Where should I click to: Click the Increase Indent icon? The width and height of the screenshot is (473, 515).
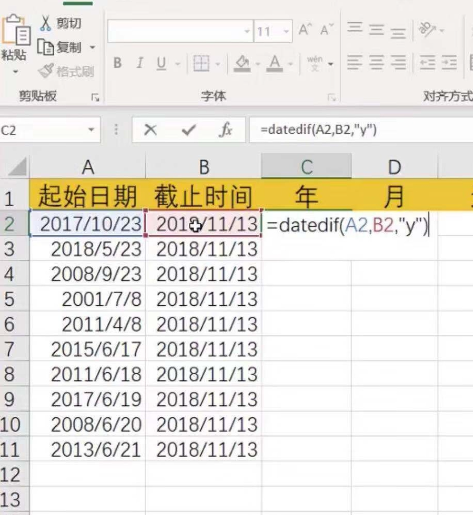pyautogui.click(x=449, y=62)
